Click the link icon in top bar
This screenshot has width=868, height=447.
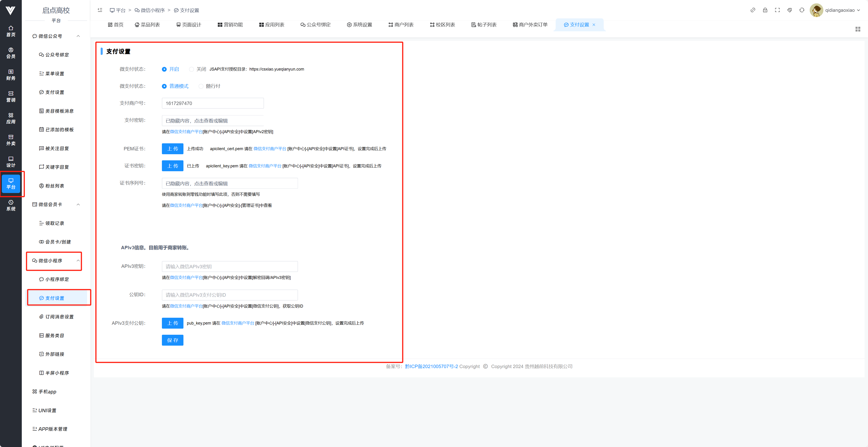click(753, 10)
